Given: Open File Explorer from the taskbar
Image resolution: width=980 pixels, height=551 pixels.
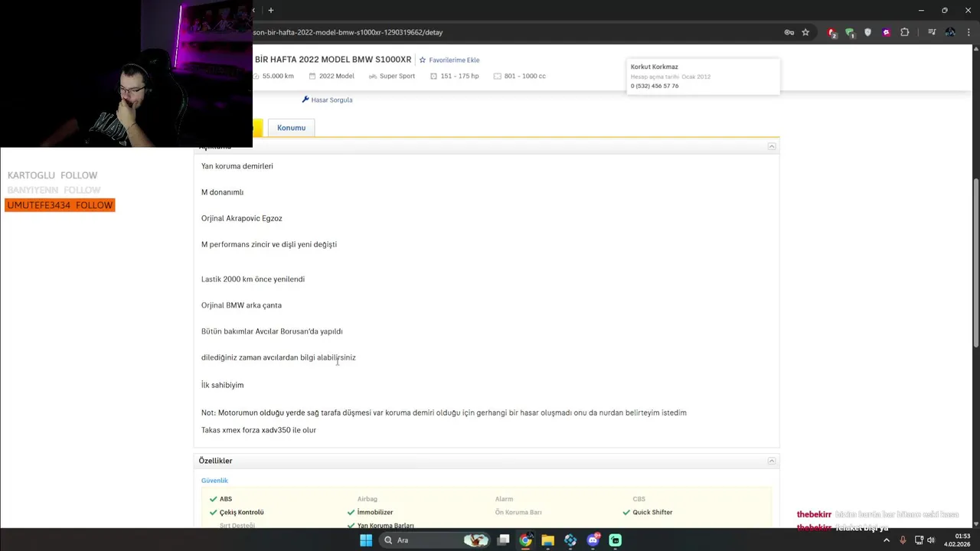Looking at the screenshot, I should [547, 540].
